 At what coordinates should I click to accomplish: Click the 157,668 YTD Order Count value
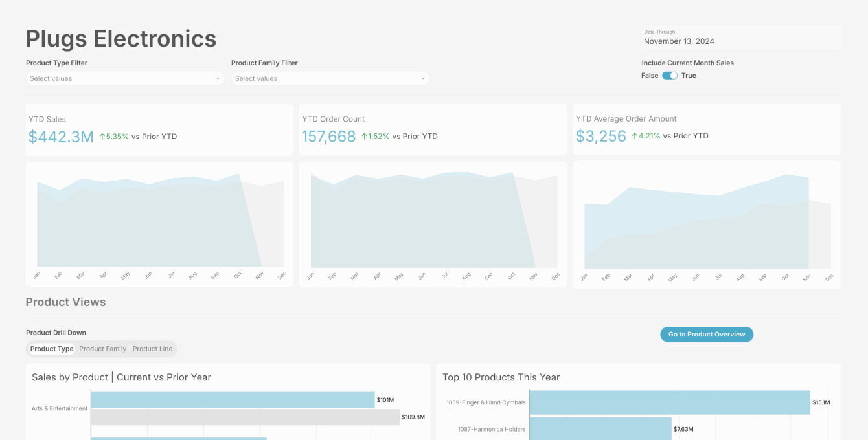[x=329, y=137]
